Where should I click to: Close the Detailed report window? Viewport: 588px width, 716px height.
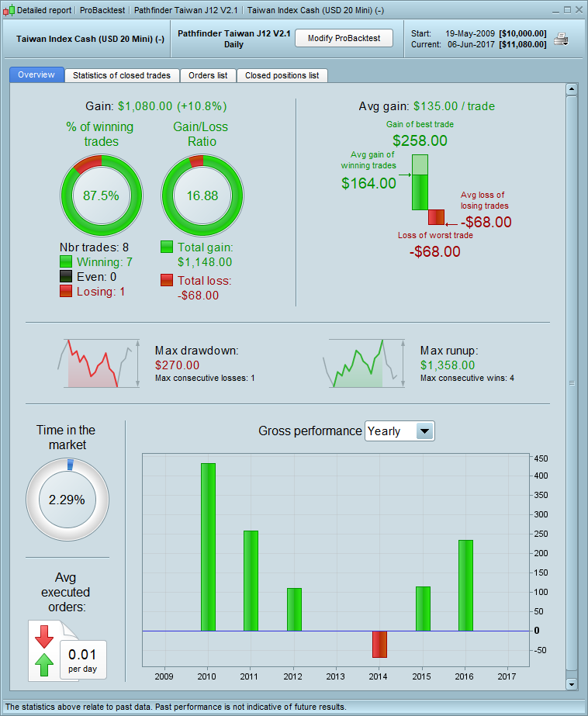click(579, 10)
